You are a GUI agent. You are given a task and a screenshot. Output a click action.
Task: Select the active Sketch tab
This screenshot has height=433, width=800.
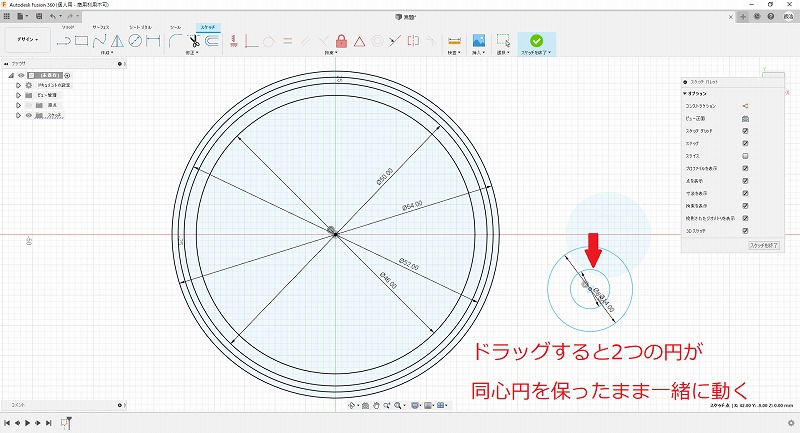208,27
